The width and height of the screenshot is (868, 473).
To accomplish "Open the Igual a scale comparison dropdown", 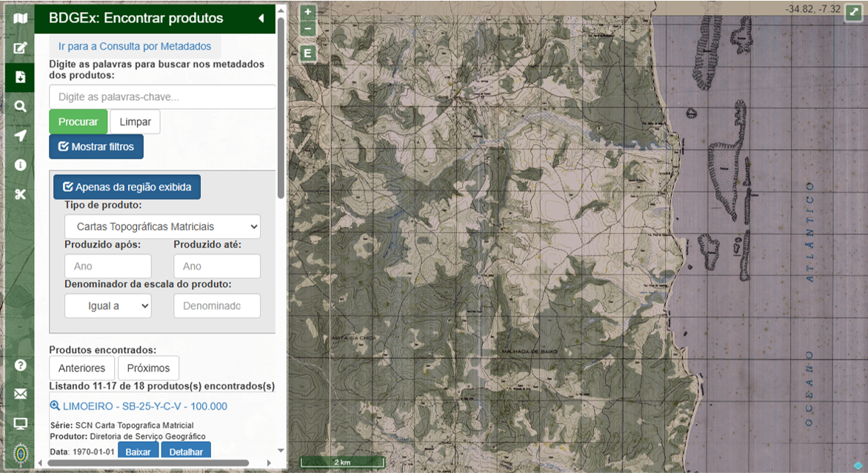I will (107, 305).
